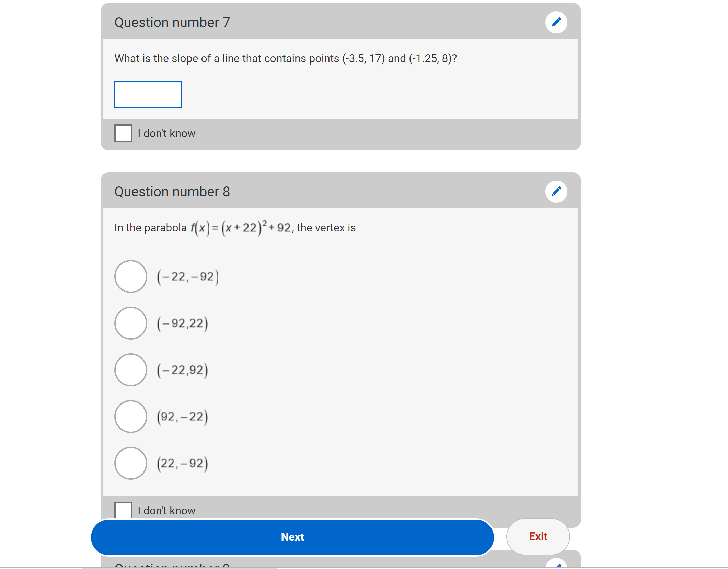Check "I don't know" for Question 8
728x569 pixels.
tap(123, 510)
